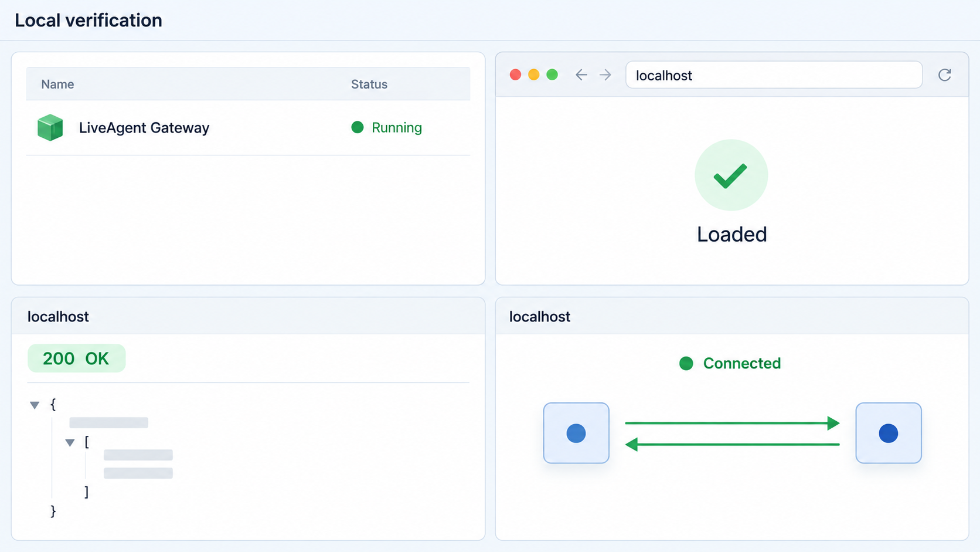Sort by the Status column header
Viewport: 980px width, 552px height.
(x=369, y=84)
